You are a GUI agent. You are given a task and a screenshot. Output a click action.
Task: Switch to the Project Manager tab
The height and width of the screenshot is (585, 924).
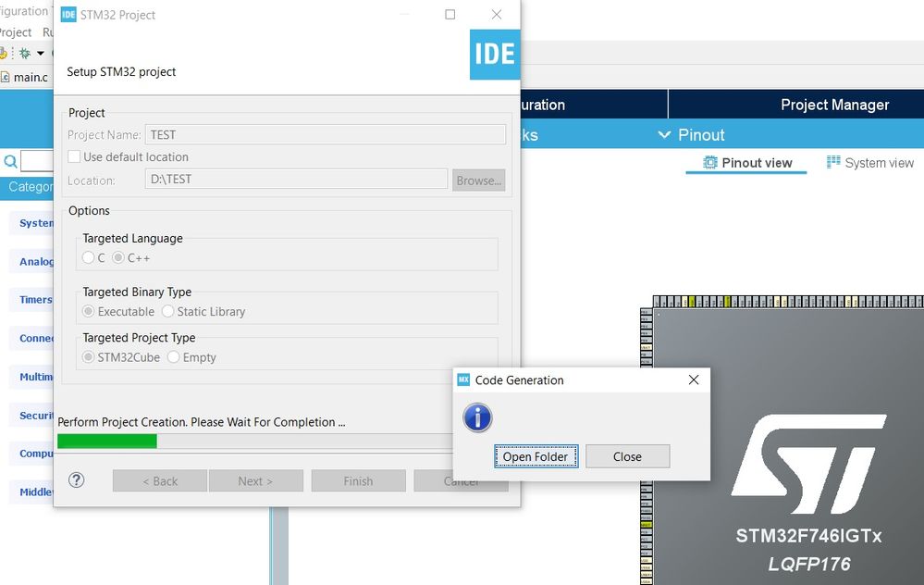834,105
